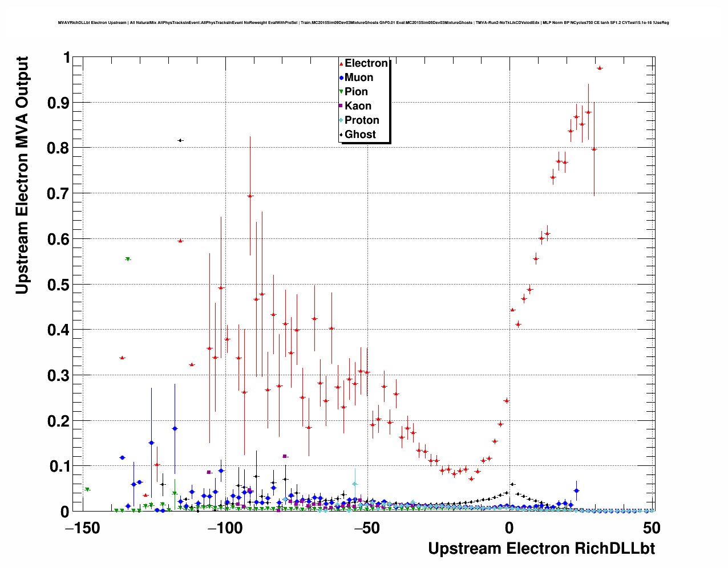Click the tiny plot title text at top
The image size is (728, 568).
(363, 23)
